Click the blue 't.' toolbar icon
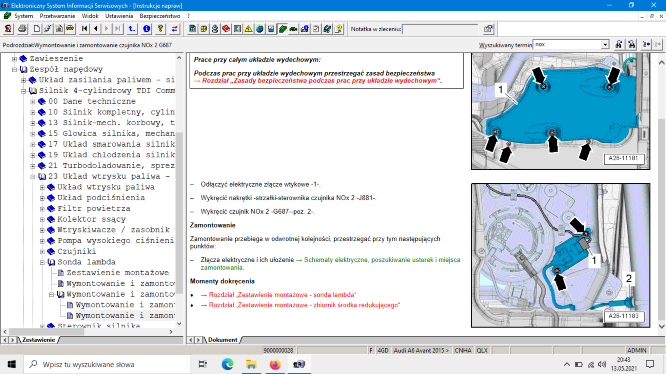This screenshot has height=374, width=666. (132, 29)
